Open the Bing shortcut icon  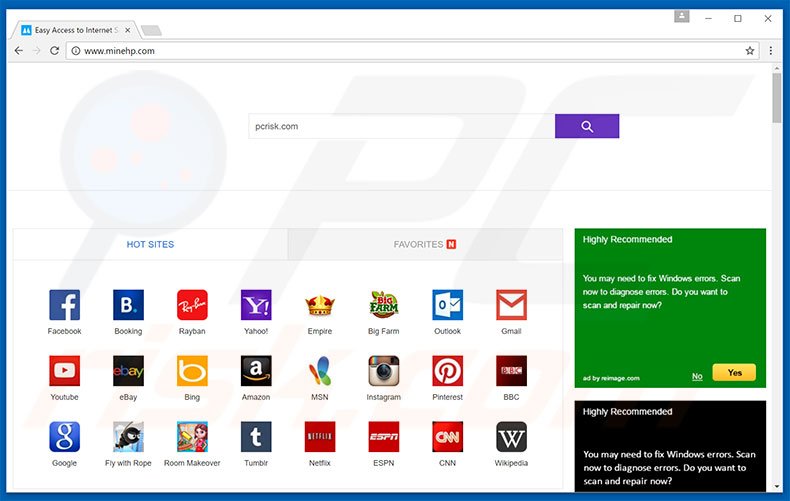[192, 371]
